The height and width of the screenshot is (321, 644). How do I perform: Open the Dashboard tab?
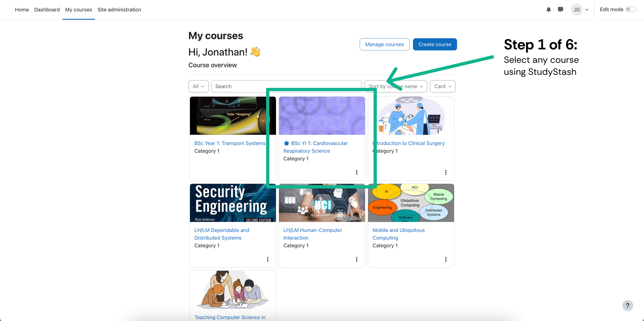pos(47,9)
